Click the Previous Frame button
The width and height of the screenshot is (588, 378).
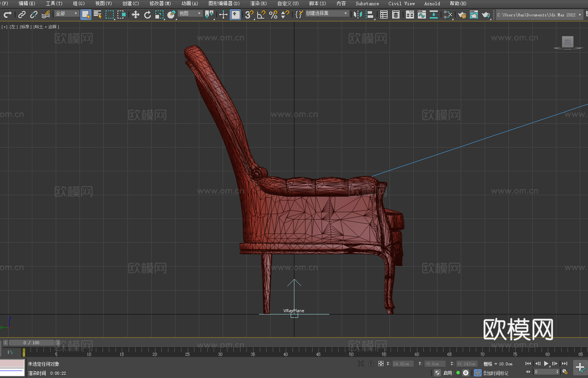pyautogui.click(x=537, y=364)
